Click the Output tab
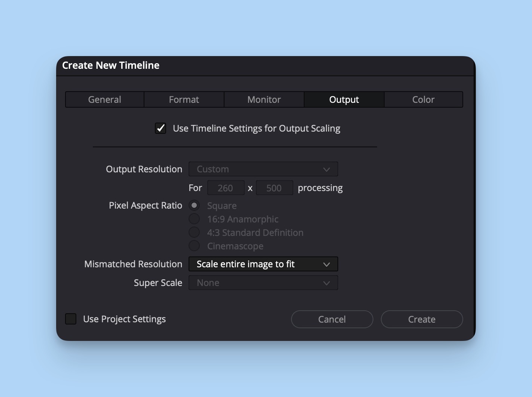This screenshot has width=532, height=397. [344, 99]
